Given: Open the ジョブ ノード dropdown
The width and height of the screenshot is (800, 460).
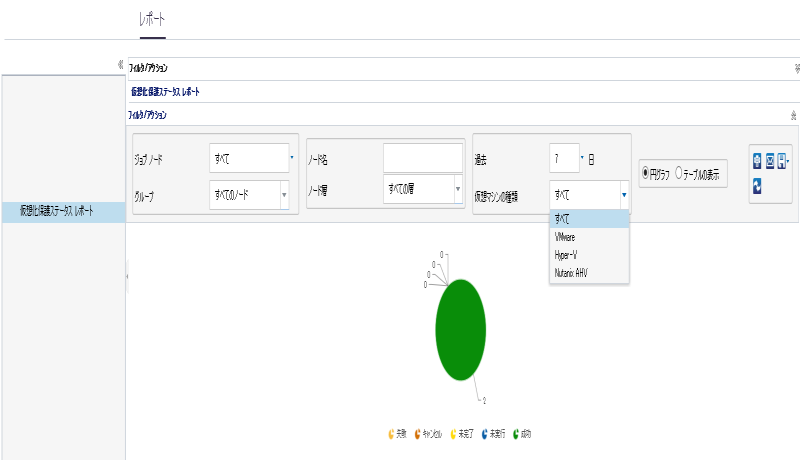Looking at the screenshot, I should click(x=292, y=158).
